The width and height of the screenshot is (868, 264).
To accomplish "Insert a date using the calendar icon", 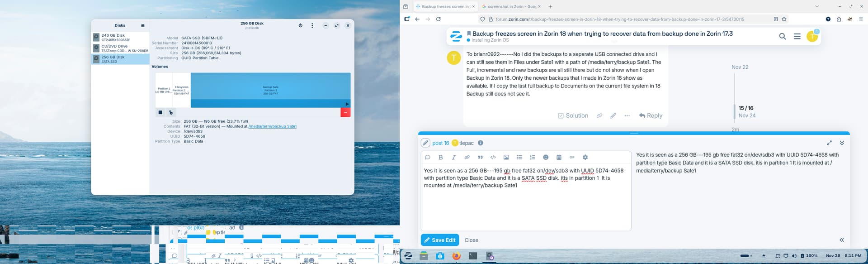I will (559, 157).
